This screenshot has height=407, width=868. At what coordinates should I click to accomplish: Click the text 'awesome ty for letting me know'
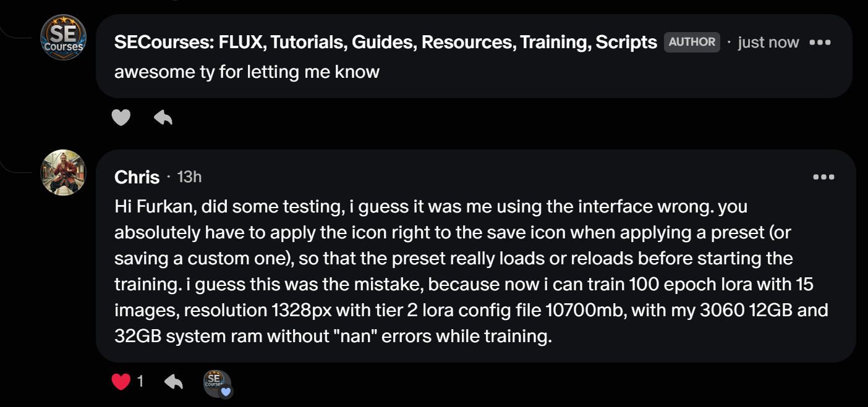(247, 72)
